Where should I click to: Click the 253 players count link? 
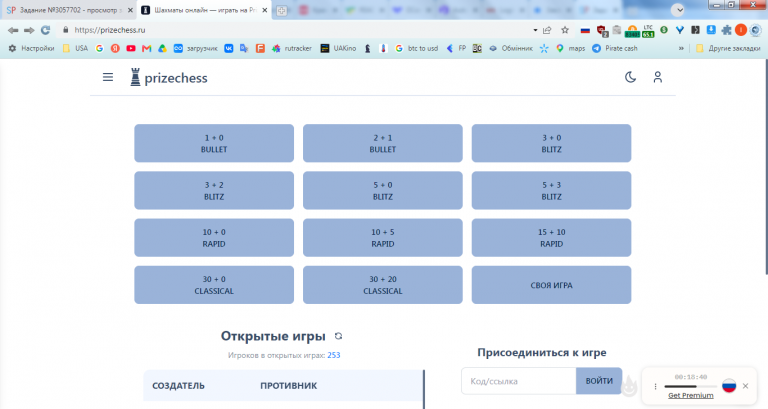pyautogui.click(x=334, y=355)
